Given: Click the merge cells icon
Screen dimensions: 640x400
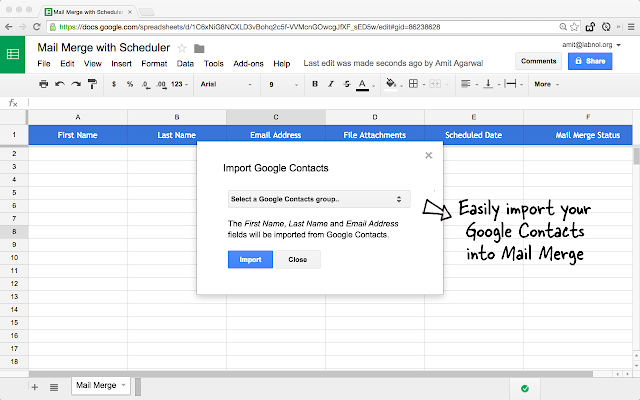Looking at the screenshot, I should point(435,84).
